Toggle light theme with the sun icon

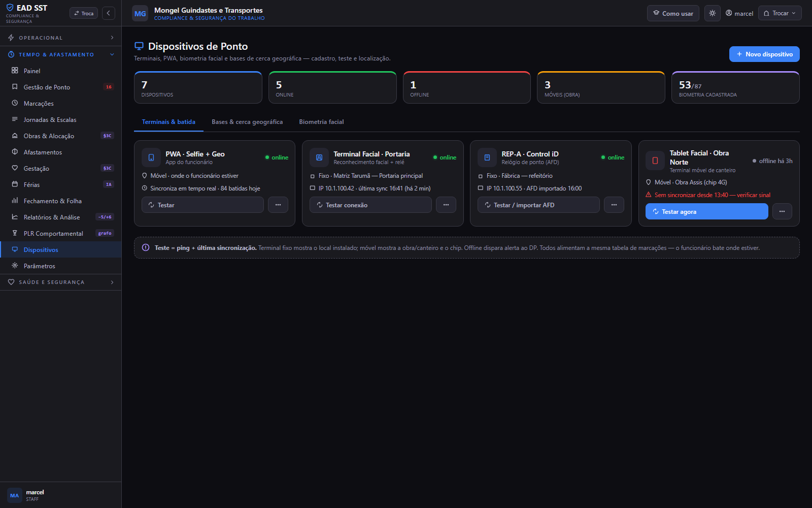click(713, 13)
